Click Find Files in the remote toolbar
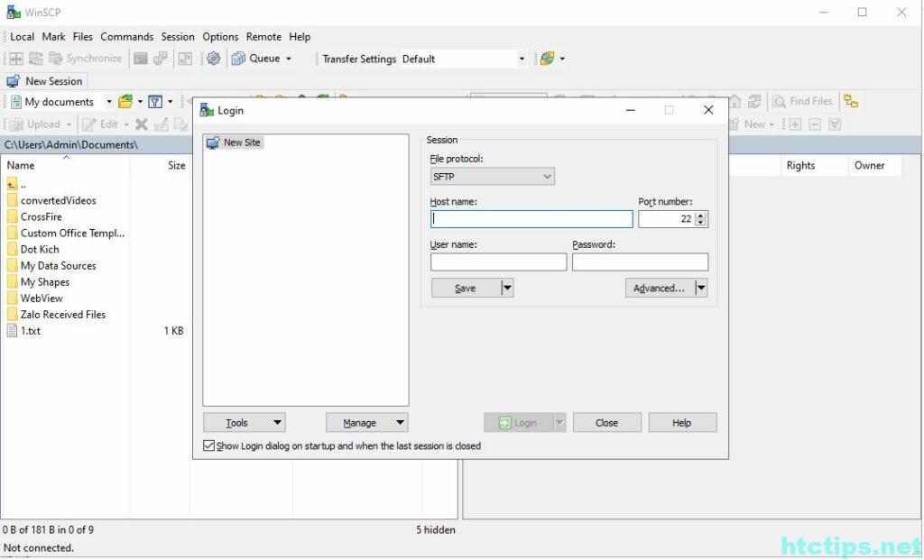The image size is (924, 560). tap(802, 101)
